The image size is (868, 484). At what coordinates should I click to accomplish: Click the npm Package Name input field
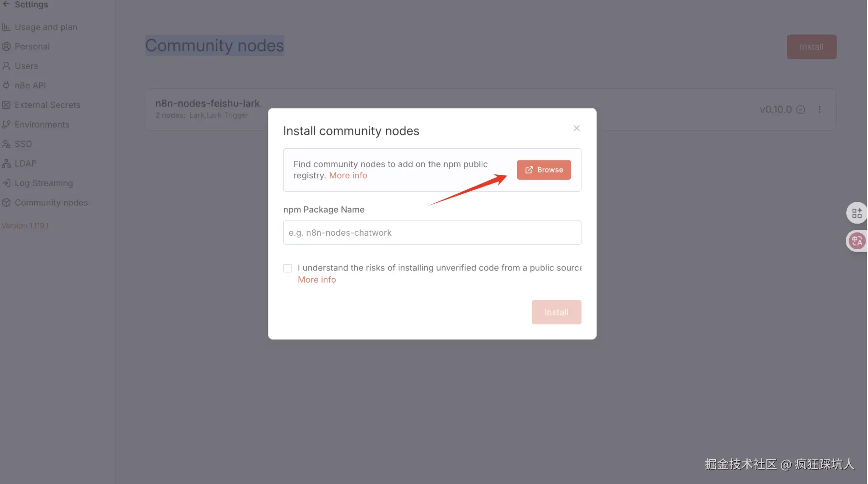pos(432,233)
